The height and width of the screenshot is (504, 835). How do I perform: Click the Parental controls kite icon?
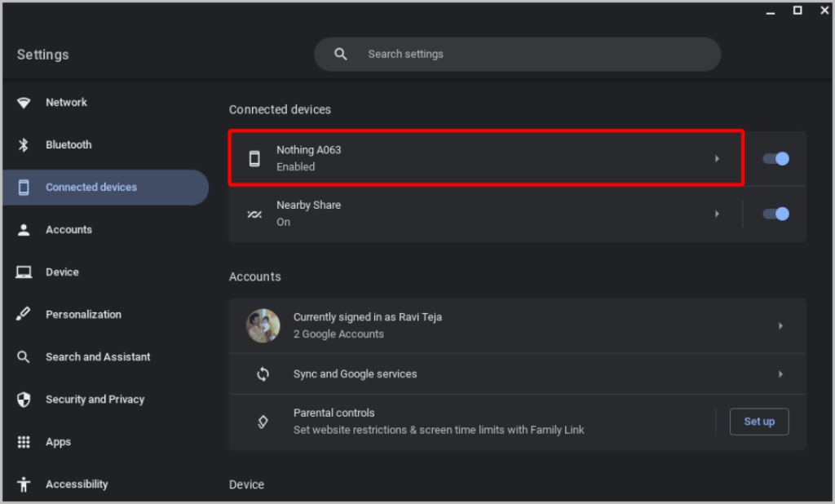pos(263,422)
